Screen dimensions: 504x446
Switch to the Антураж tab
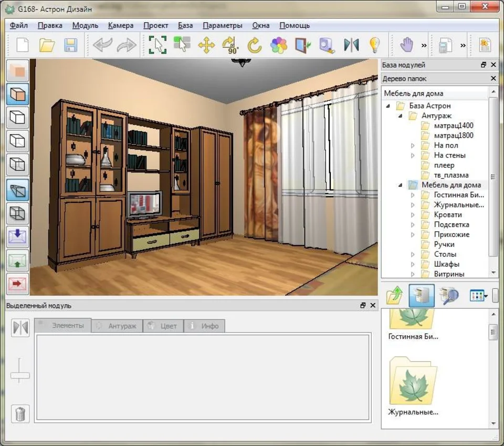(x=117, y=326)
